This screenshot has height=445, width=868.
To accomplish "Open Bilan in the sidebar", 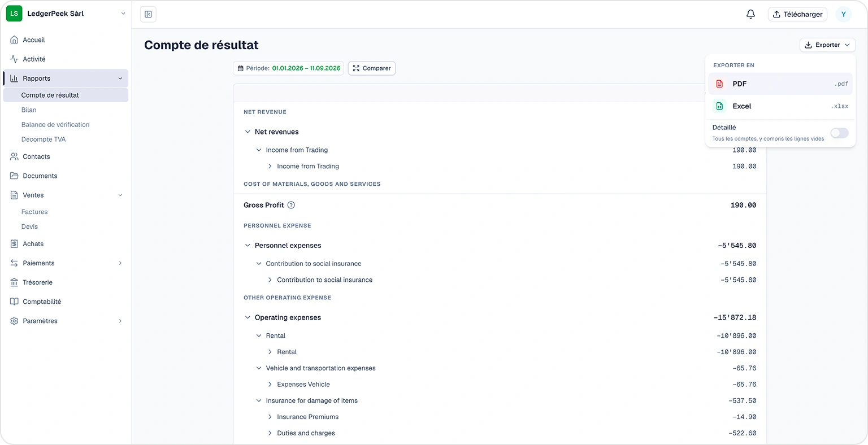I will [x=29, y=110].
